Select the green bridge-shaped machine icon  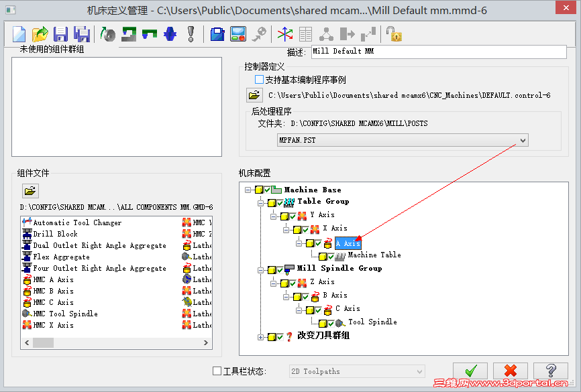[x=150, y=34]
